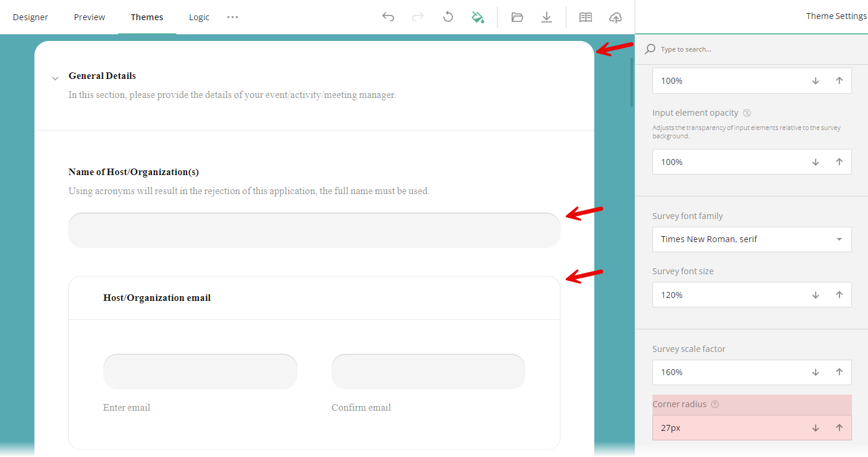868x457 pixels.
Task: Switch to the Preview tab
Action: (x=90, y=17)
